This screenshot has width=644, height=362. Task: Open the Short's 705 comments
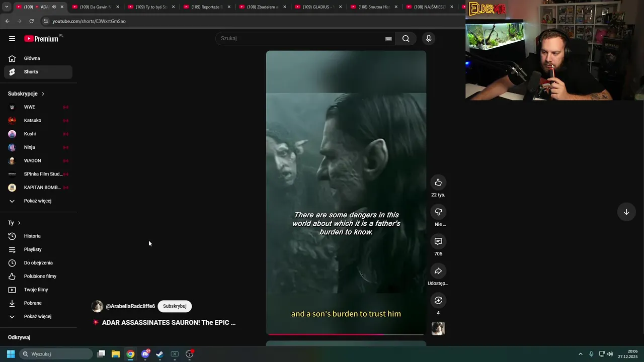click(x=438, y=242)
